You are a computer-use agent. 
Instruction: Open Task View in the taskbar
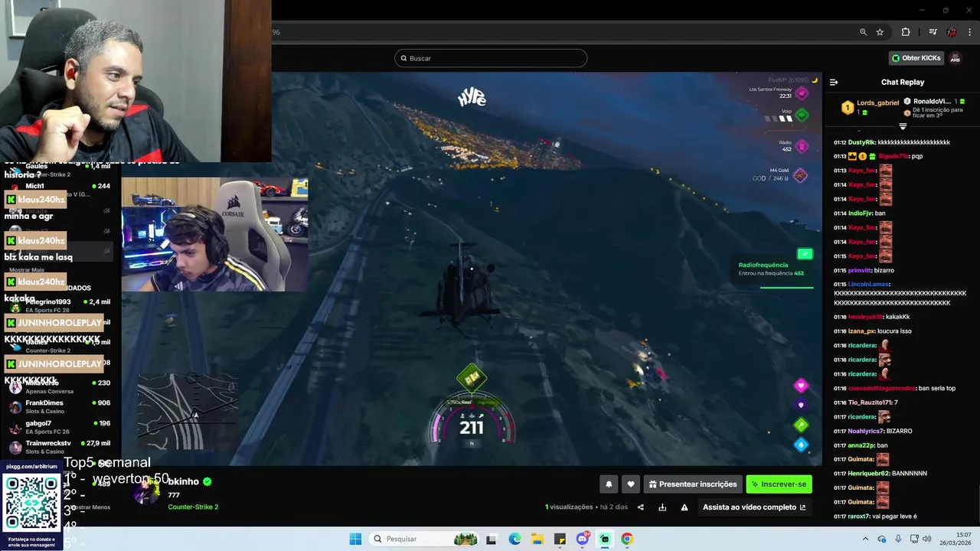pos(491,539)
